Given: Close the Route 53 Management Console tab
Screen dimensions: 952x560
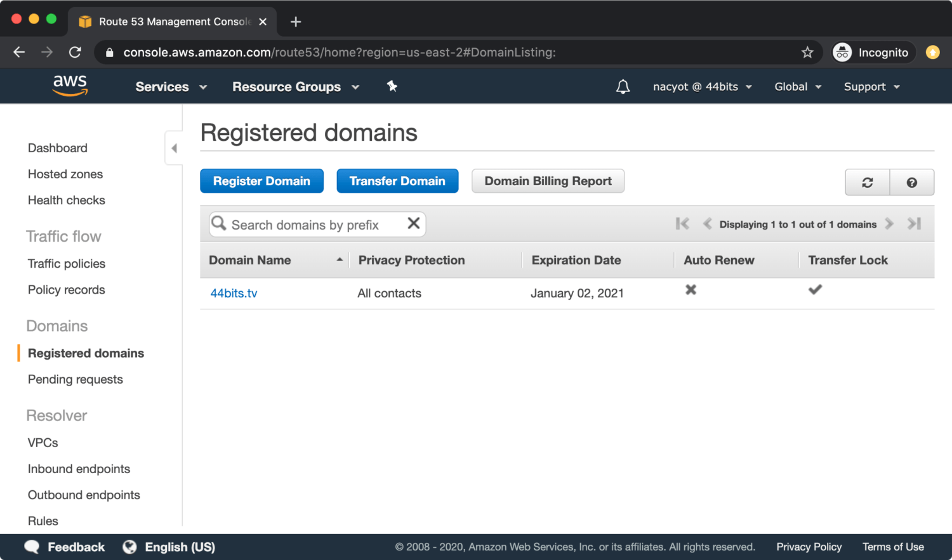Looking at the screenshot, I should pos(263,22).
